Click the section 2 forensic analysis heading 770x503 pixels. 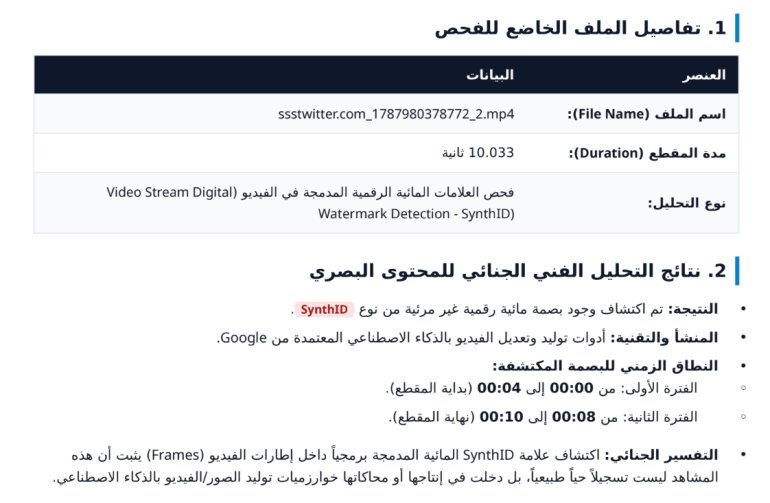(518, 271)
